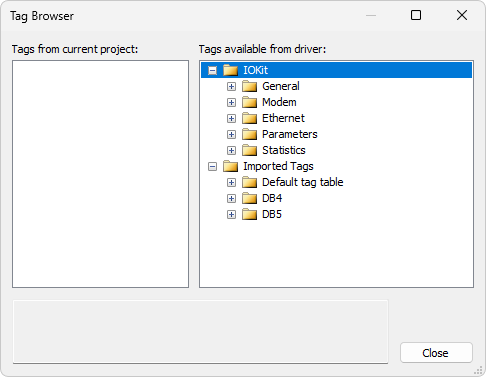
Task: Expand the Statistics node
Action: [231, 150]
